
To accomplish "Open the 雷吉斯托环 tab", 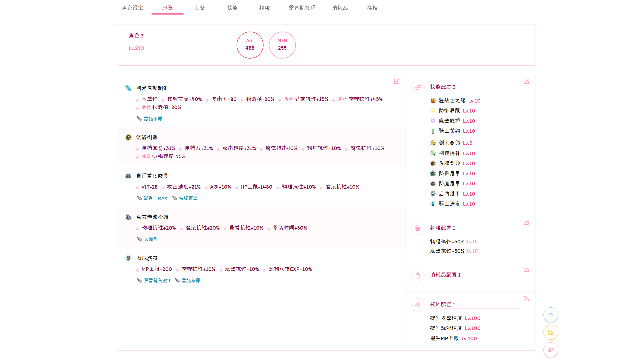I will [x=302, y=8].
